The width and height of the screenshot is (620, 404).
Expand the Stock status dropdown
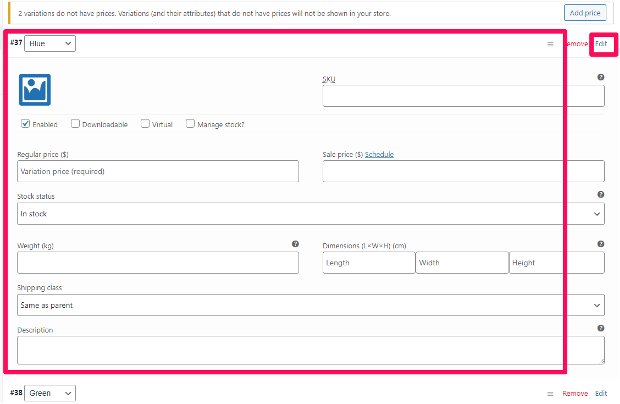(x=310, y=214)
